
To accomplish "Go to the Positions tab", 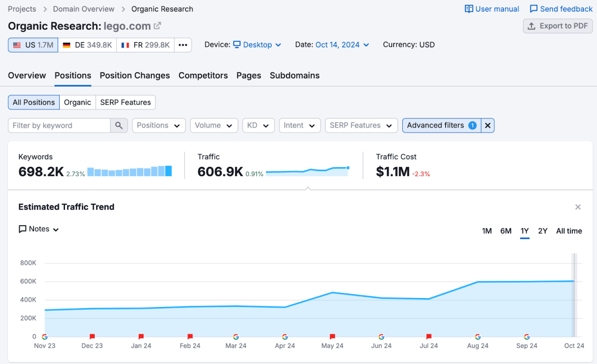I will tap(73, 75).
